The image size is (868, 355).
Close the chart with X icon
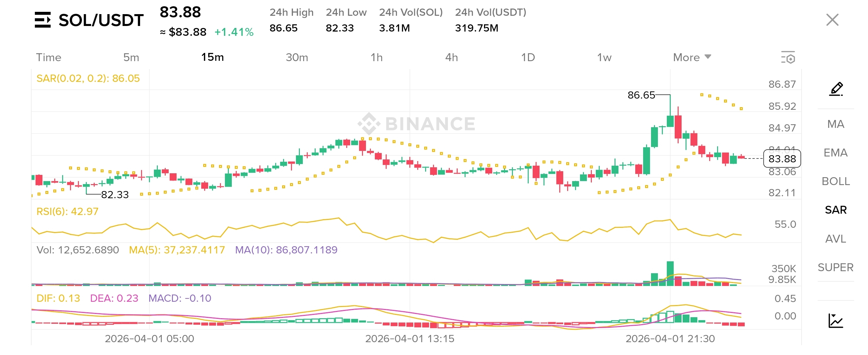point(832,20)
